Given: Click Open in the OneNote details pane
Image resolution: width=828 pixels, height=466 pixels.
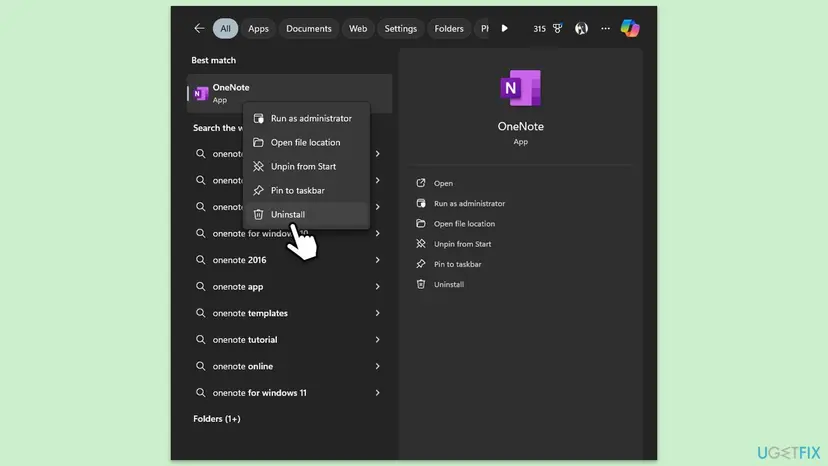Looking at the screenshot, I should (443, 183).
